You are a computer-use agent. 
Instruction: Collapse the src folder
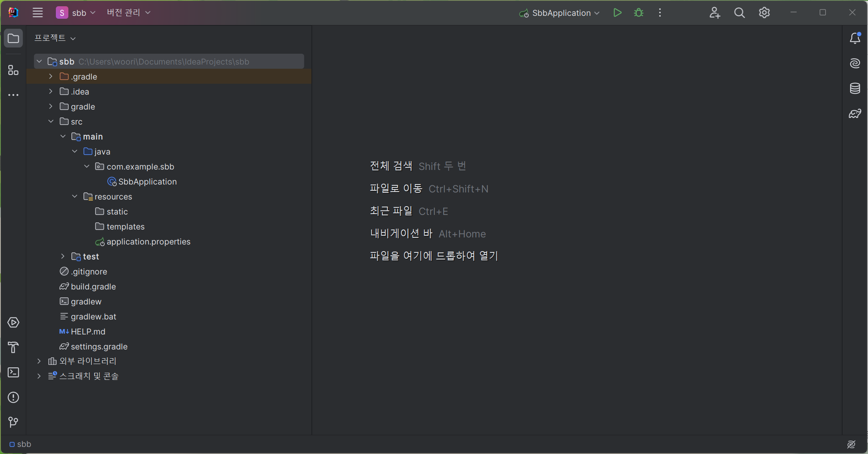(51, 122)
